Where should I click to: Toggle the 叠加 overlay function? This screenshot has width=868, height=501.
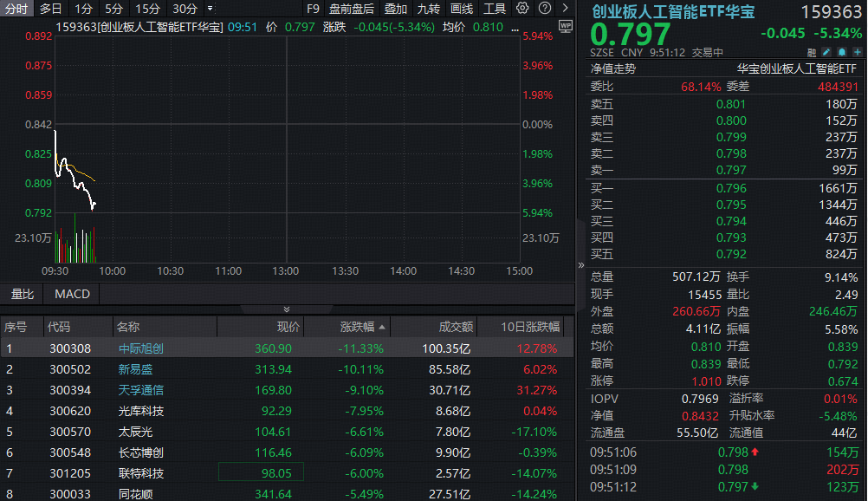[395, 9]
